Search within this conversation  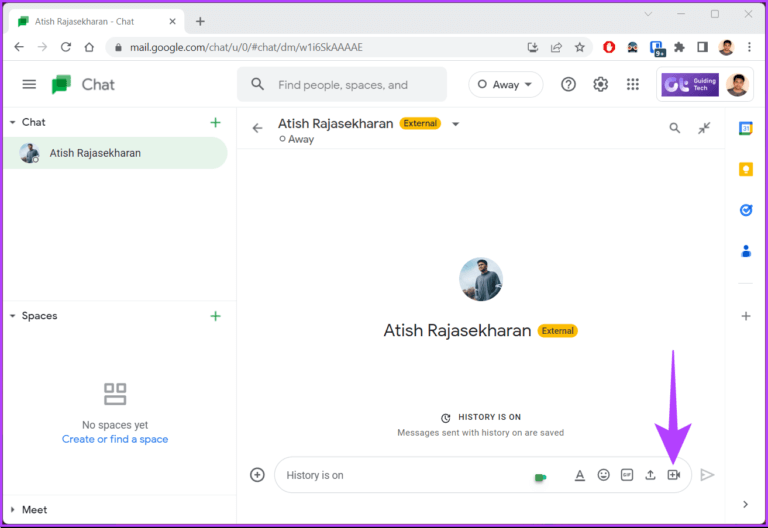tap(674, 128)
